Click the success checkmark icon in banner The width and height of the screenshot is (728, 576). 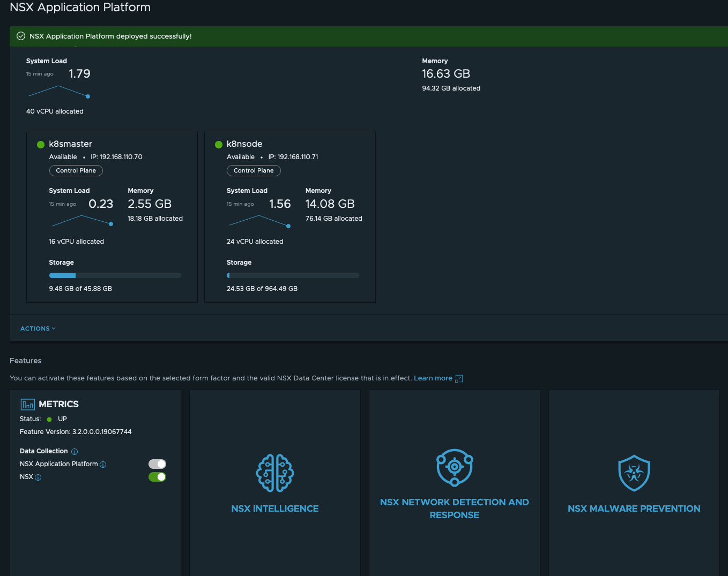tap(21, 36)
